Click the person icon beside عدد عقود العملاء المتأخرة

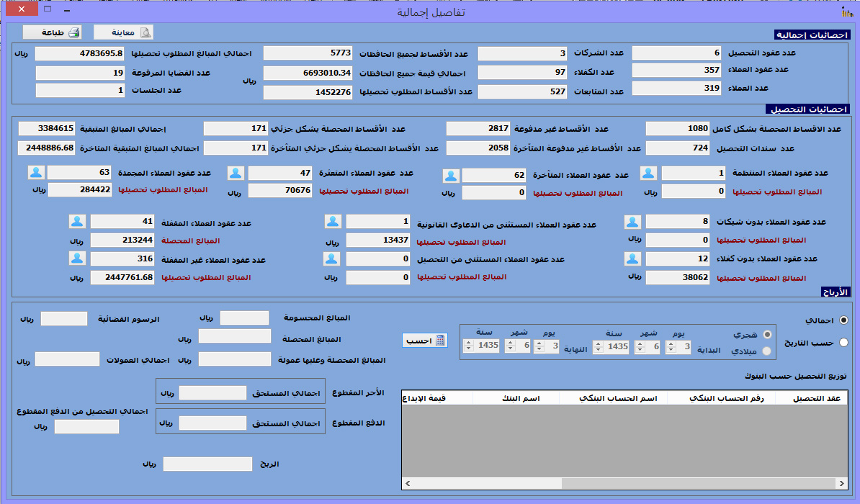click(x=451, y=176)
